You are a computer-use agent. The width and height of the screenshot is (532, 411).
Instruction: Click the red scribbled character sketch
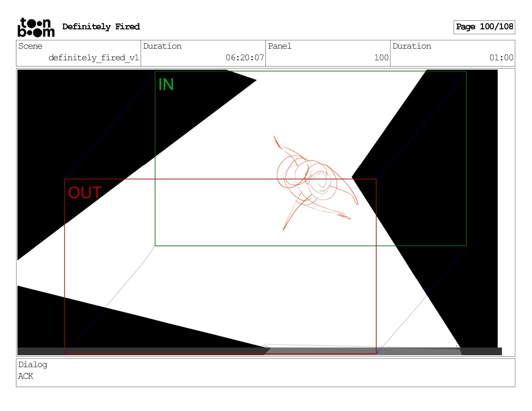[315, 183]
